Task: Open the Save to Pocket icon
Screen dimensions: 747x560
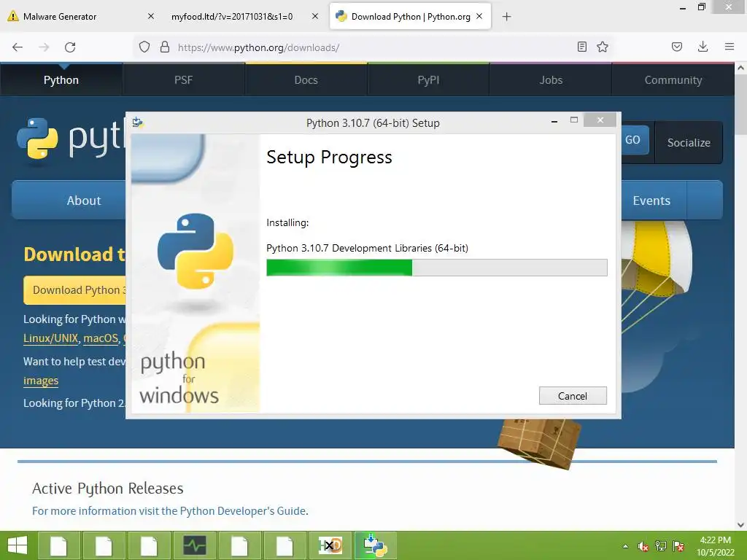Action: [677, 47]
